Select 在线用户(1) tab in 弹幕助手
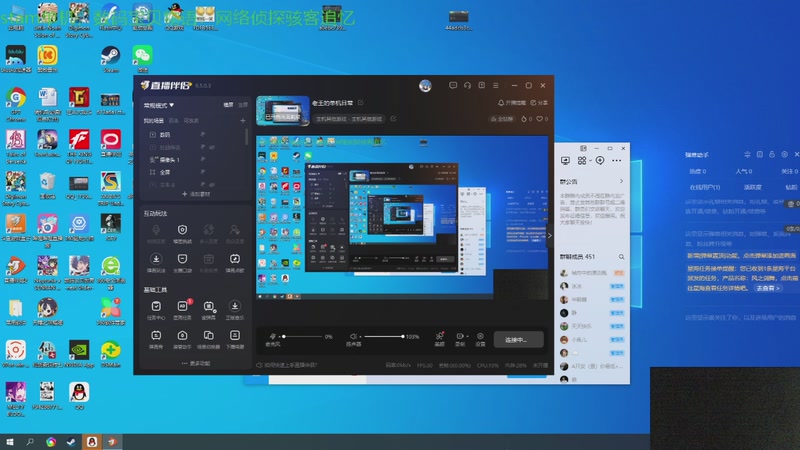 705,187
